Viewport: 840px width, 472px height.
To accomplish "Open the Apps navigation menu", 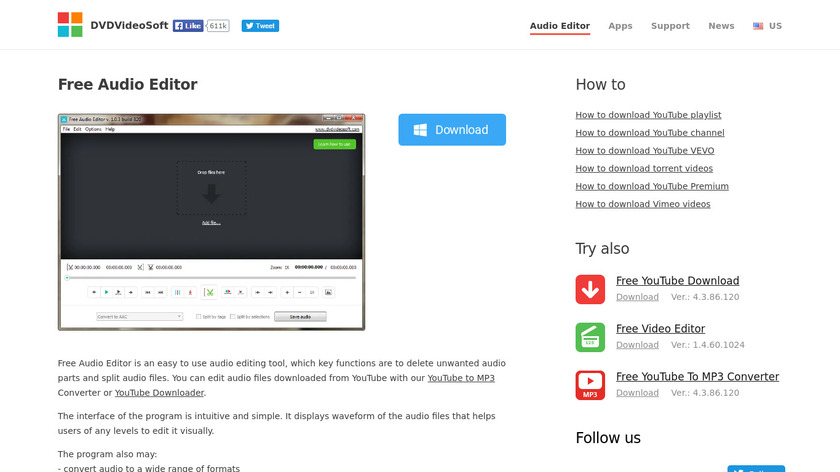I will pos(620,26).
